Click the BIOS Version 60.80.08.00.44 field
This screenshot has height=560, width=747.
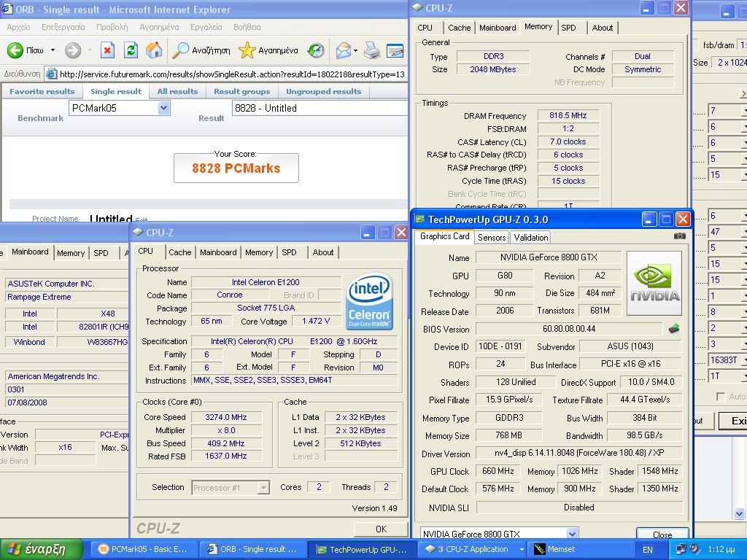(x=569, y=329)
